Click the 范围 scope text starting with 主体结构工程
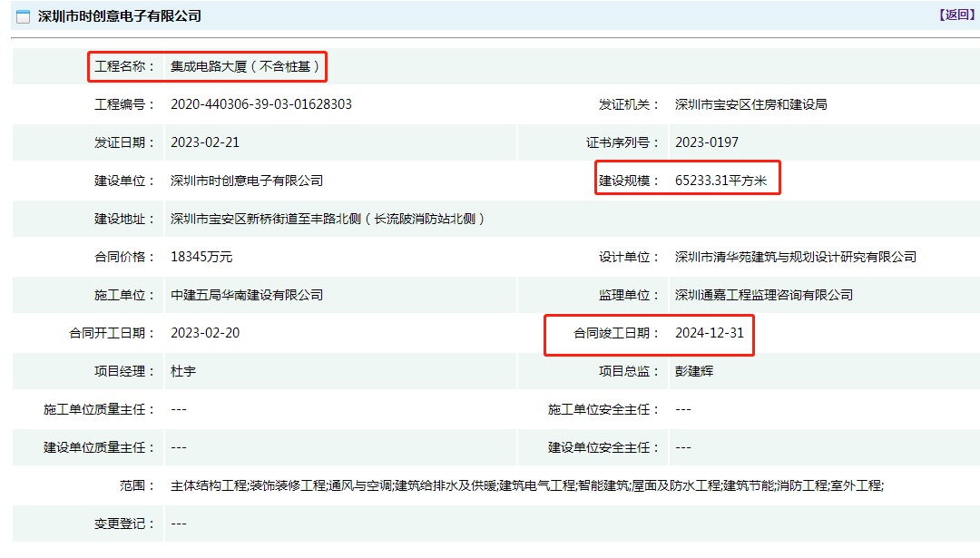This screenshot has width=980, height=558. click(x=526, y=485)
